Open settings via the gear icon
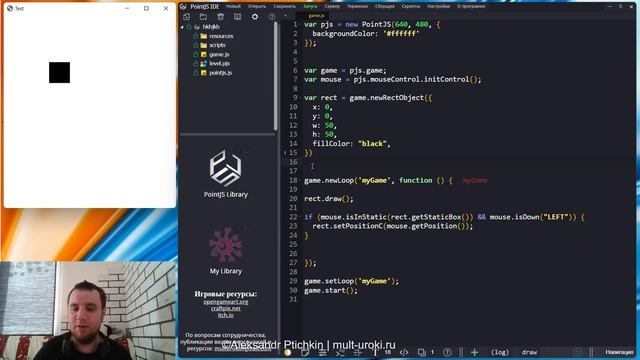Viewport: 640px width, 360px height. 255,17
